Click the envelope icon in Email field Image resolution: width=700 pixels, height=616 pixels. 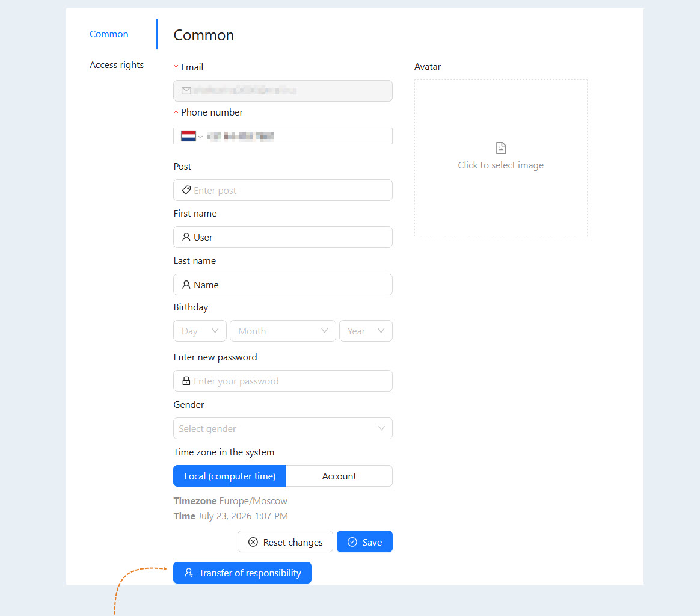pyautogui.click(x=186, y=91)
